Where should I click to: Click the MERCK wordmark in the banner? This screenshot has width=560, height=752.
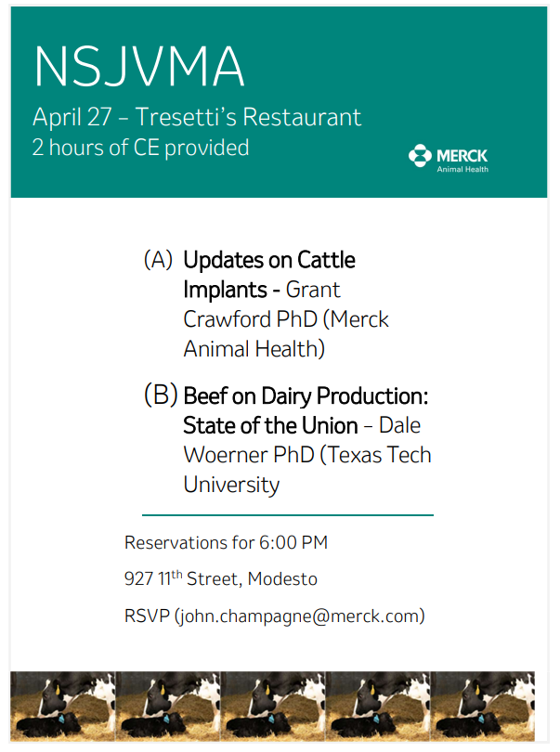pos(462,155)
